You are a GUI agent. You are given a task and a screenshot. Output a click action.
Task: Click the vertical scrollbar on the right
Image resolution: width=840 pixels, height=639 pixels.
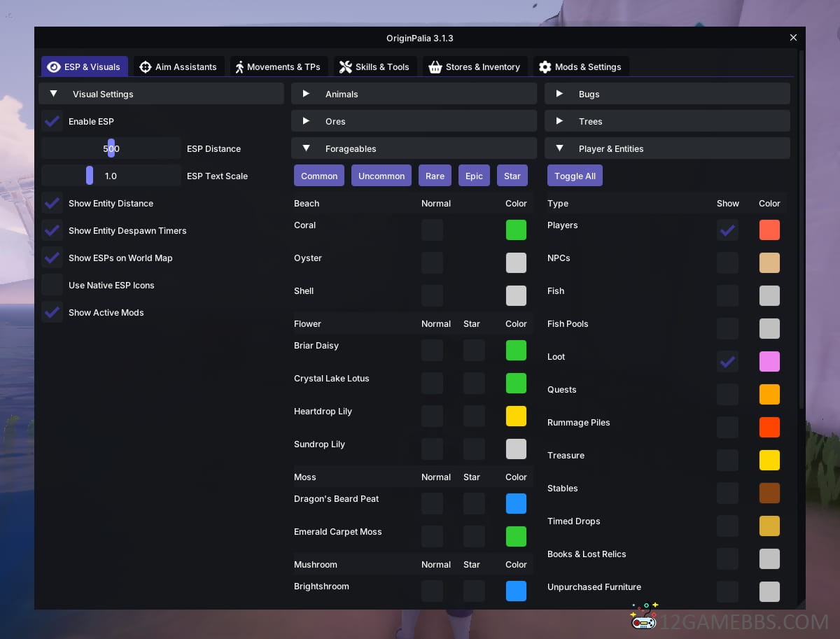pos(801,231)
